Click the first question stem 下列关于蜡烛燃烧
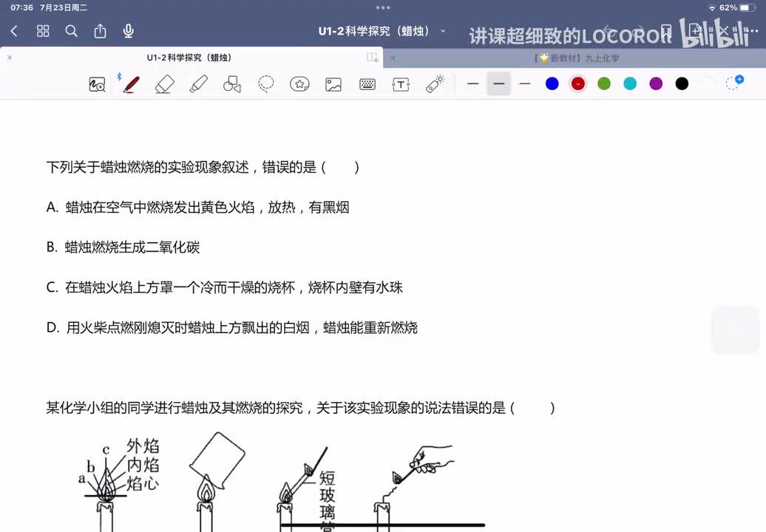 click(203, 168)
